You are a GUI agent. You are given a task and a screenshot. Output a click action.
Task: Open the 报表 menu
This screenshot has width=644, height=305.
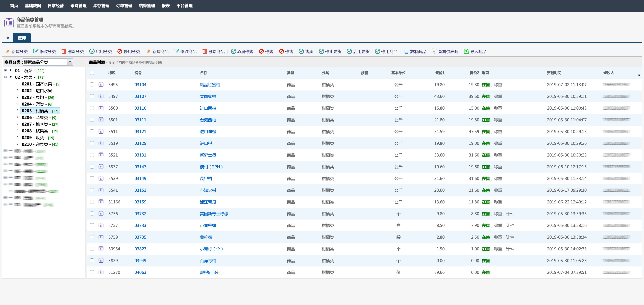pos(165,6)
